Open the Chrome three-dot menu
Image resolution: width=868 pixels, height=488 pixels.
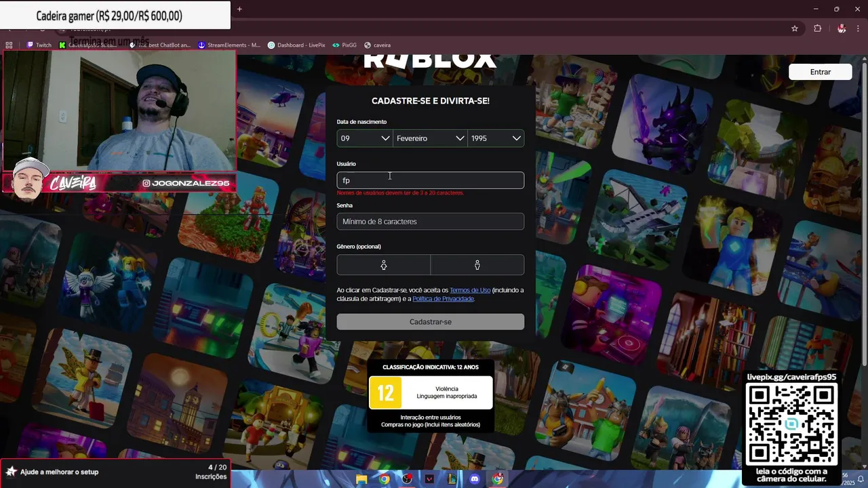pos(858,28)
